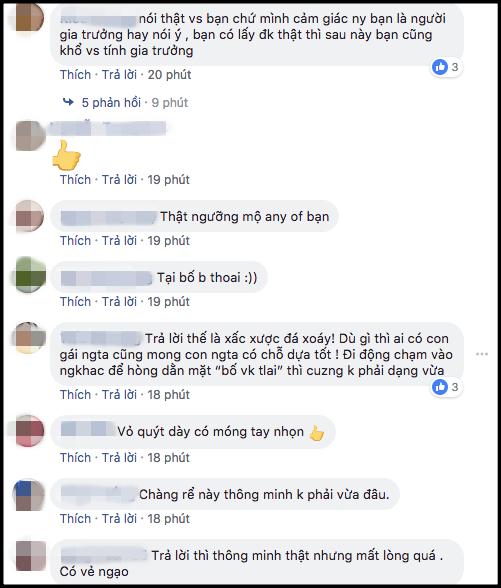Click Thích under 'Vỏ quýt dày' comment
501x588 pixels.
tap(75, 458)
